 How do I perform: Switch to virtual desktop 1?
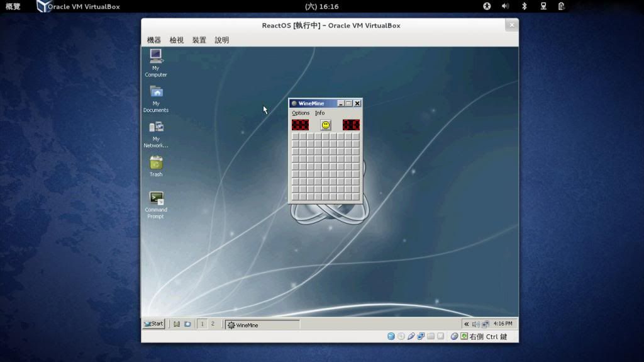tap(202, 324)
